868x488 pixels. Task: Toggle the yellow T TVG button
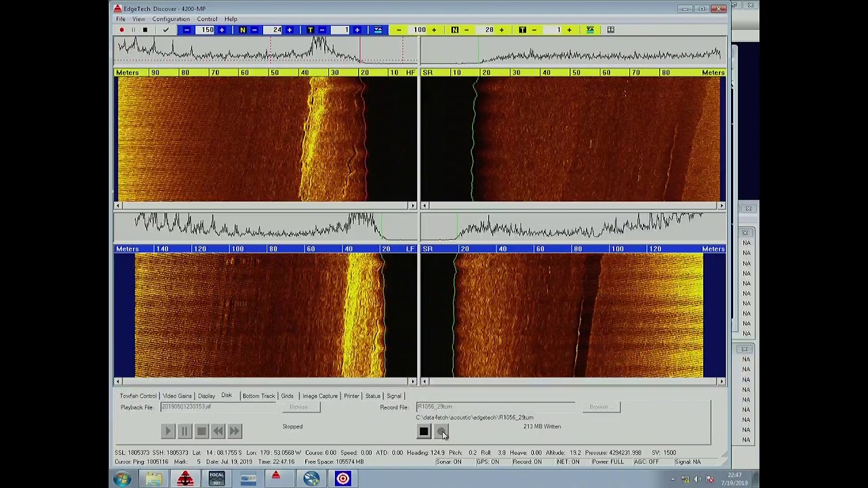coord(522,30)
